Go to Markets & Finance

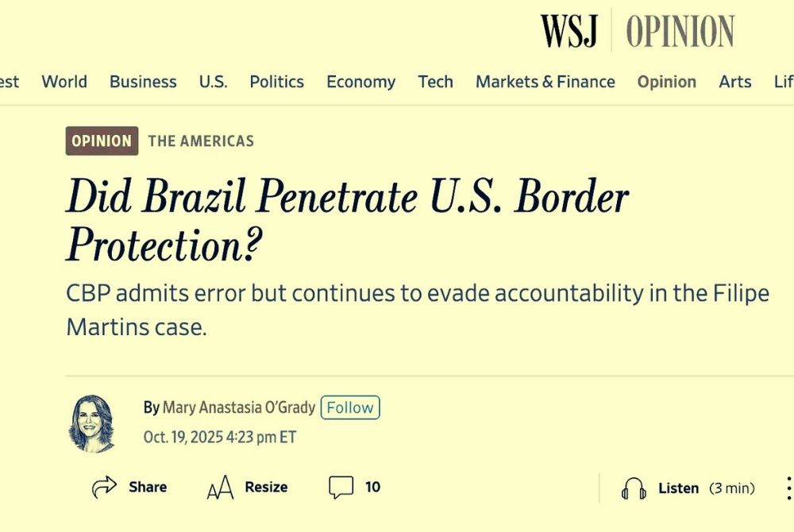pos(545,82)
